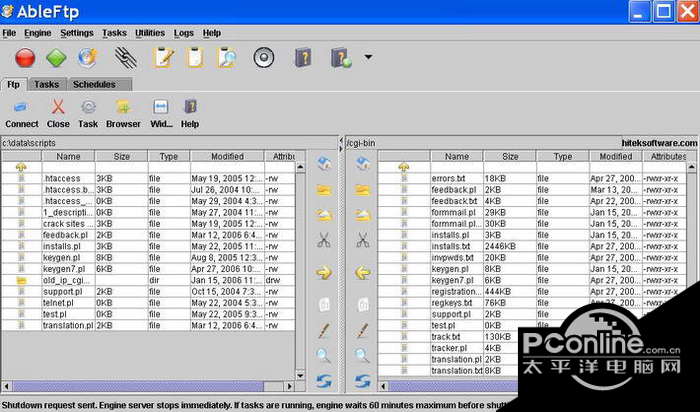Click the right-pointing yellow transfer arrow
This screenshot has width=700, height=412.
[324, 272]
